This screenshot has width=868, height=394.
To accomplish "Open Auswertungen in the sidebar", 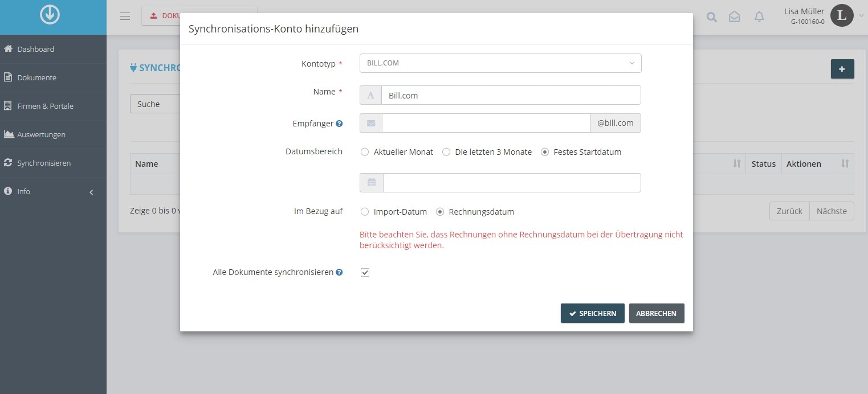I will point(53,134).
